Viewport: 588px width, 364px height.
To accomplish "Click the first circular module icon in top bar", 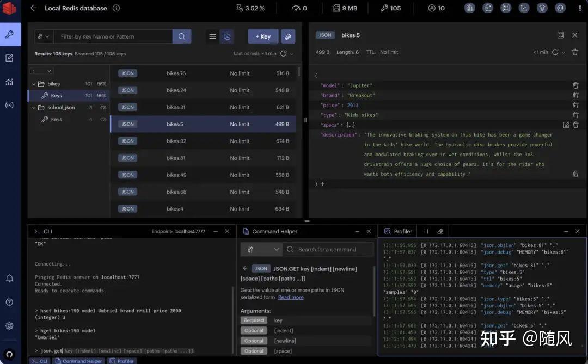I will coord(469,8).
